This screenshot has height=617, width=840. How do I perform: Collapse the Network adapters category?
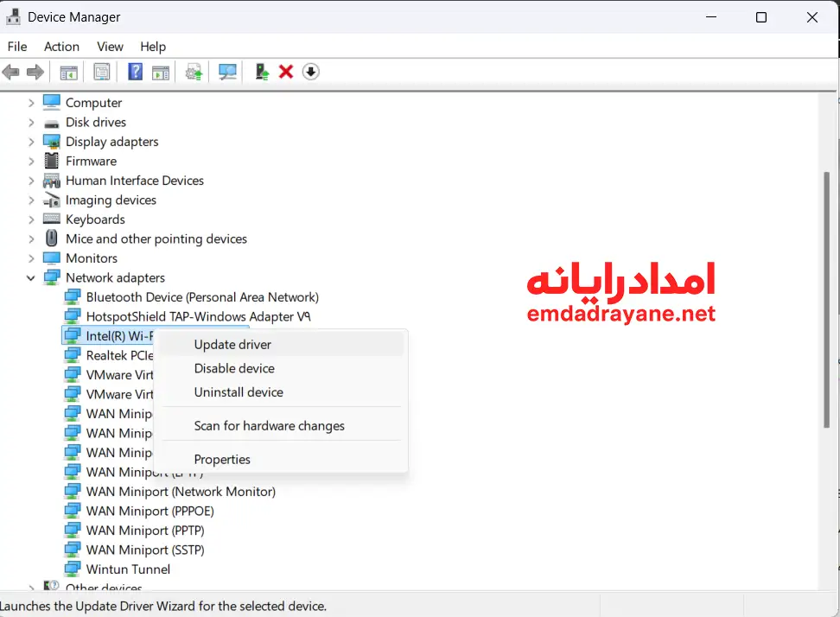tap(30, 277)
